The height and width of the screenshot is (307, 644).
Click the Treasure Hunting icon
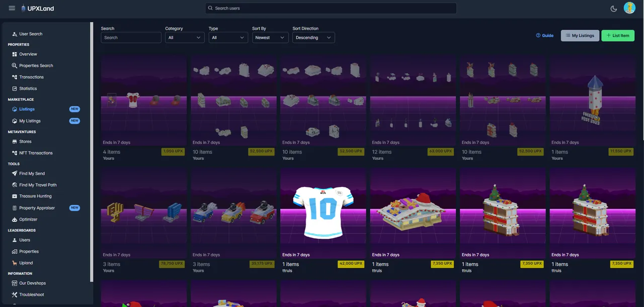(15, 196)
